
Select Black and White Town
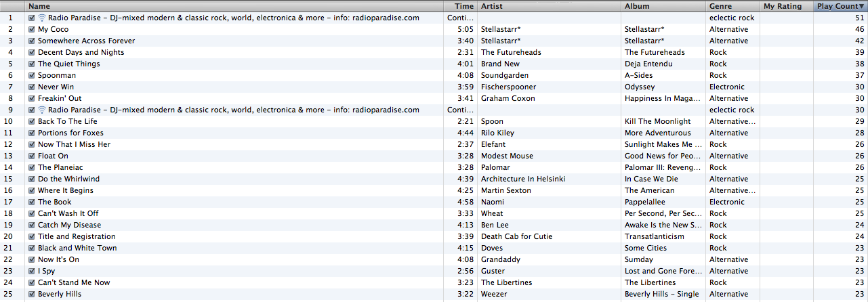(77, 249)
